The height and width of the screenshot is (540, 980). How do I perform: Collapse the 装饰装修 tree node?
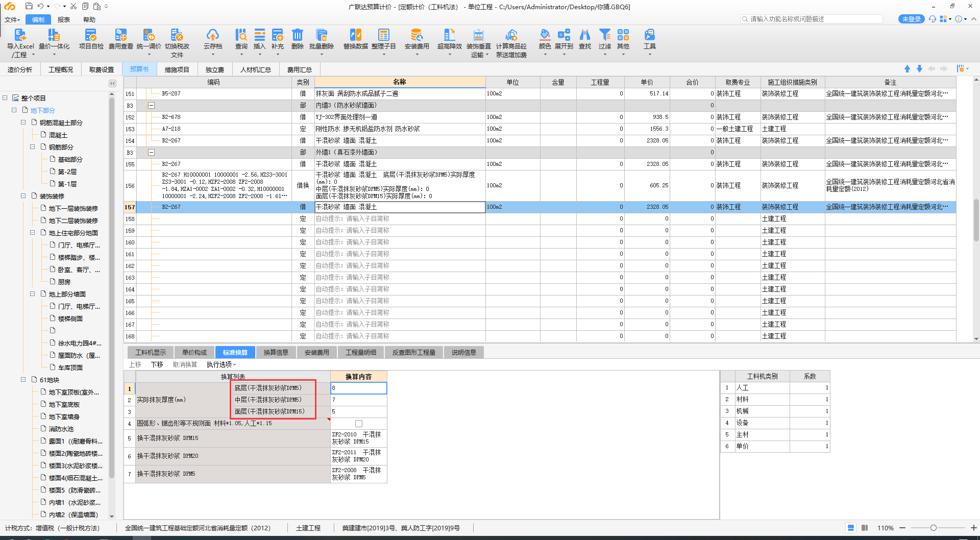tap(23, 195)
